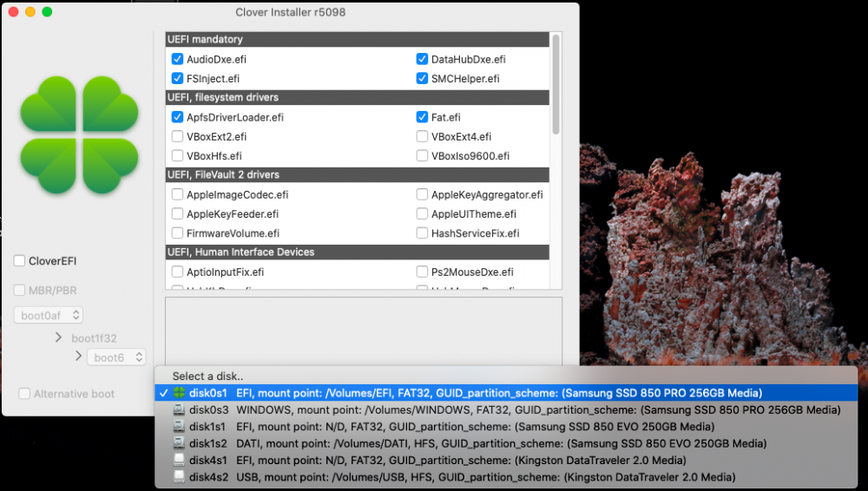Choose disk1s2 DATI partition entry
The height and width of the screenshot is (491, 868).
click(507, 443)
